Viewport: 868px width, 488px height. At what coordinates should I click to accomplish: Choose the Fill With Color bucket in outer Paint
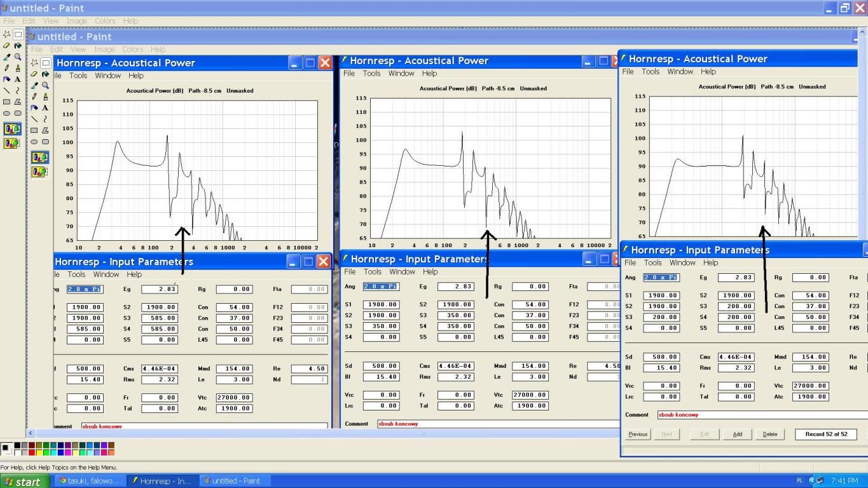(x=18, y=46)
